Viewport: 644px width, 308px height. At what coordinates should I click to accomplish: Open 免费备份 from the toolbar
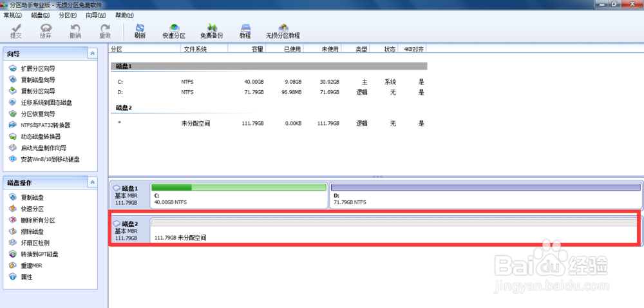(211, 31)
